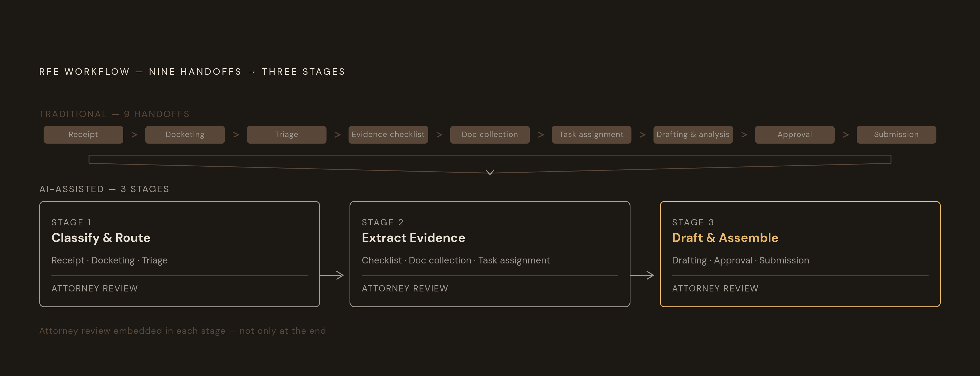Select the Docketing handoff box
980x376 pixels.
click(x=185, y=135)
